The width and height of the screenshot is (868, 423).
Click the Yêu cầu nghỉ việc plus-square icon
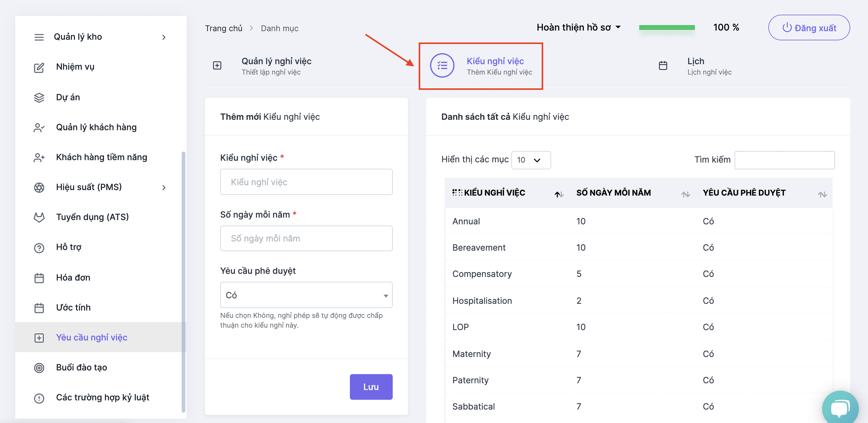tap(39, 338)
